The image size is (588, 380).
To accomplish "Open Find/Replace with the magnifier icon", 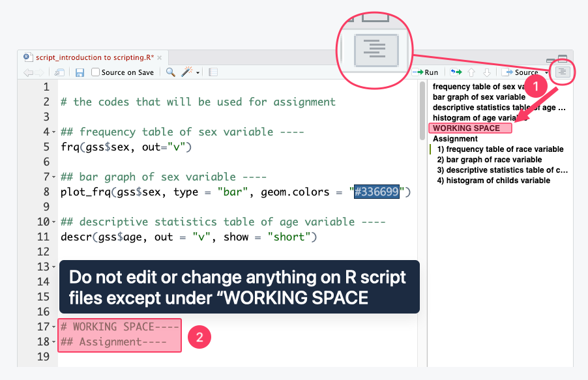I will [170, 72].
